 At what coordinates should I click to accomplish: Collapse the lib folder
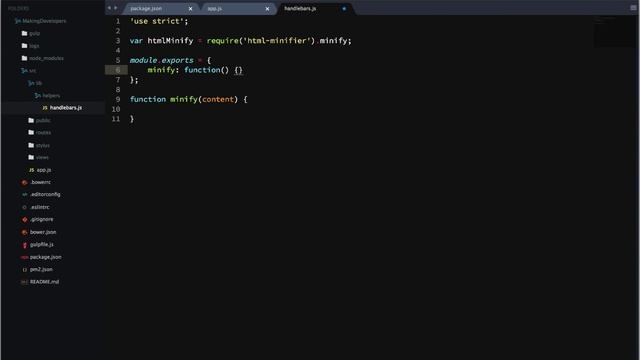[31, 83]
